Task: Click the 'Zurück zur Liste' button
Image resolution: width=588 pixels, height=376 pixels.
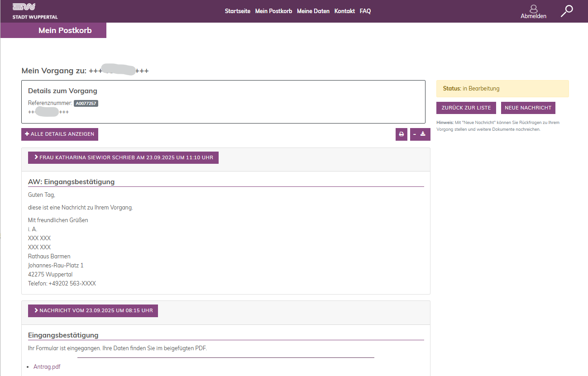Action: pos(466,108)
